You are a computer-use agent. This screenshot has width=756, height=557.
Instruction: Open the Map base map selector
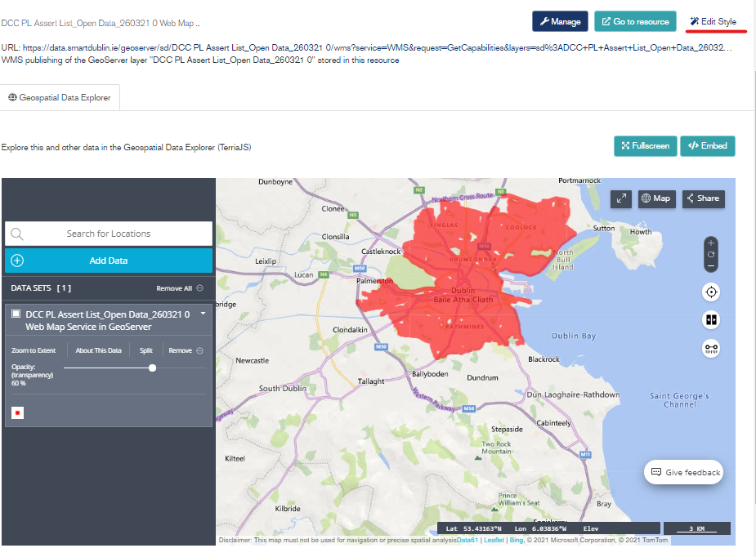[x=656, y=198]
